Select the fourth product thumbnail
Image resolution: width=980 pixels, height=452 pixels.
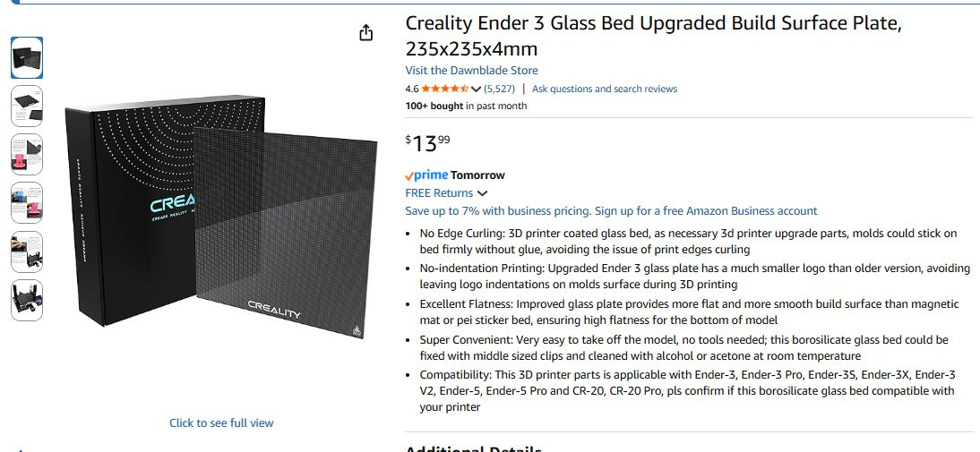pos(27,202)
